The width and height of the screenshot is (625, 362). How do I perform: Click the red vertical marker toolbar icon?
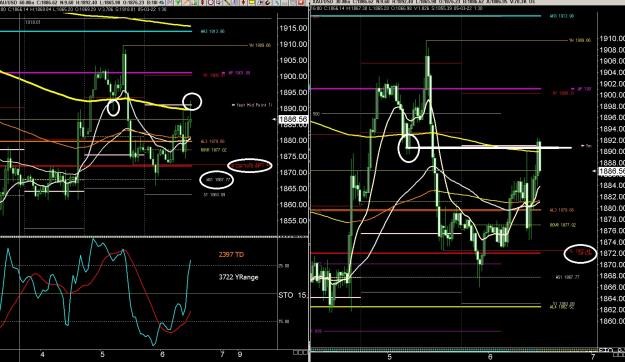click(202, 2)
